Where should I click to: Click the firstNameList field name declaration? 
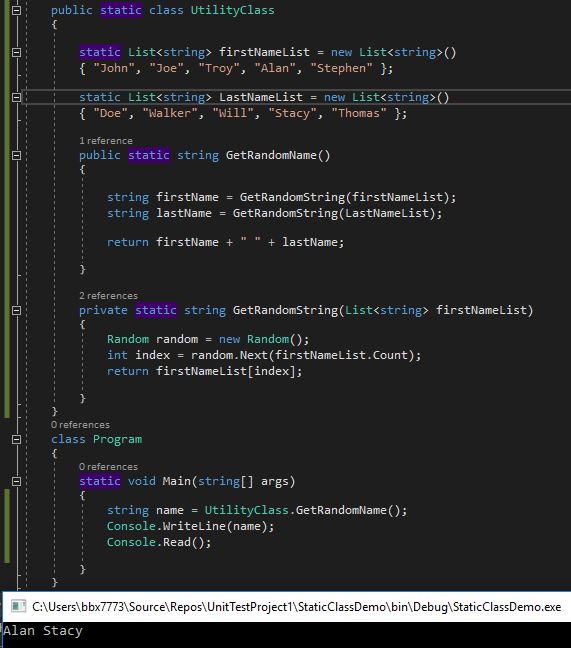point(264,52)
